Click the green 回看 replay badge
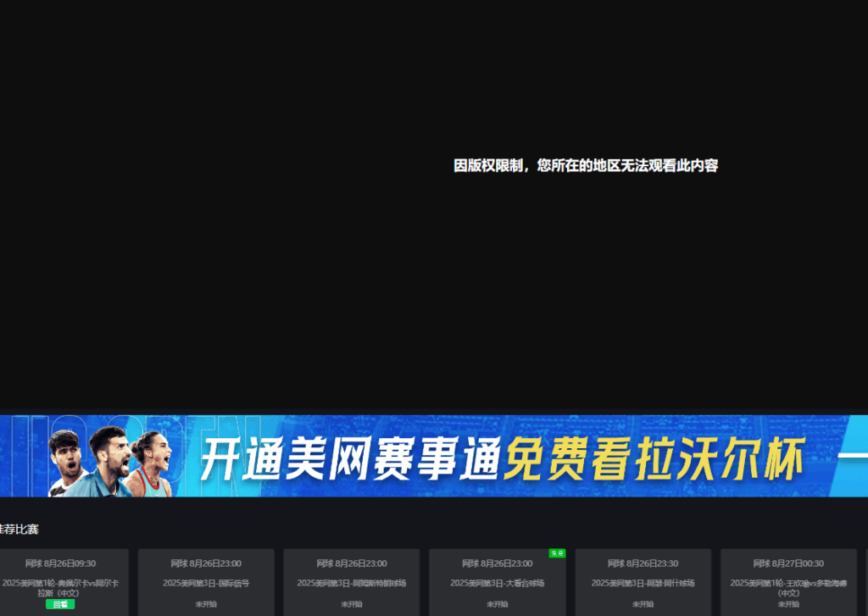 point(60,604)
